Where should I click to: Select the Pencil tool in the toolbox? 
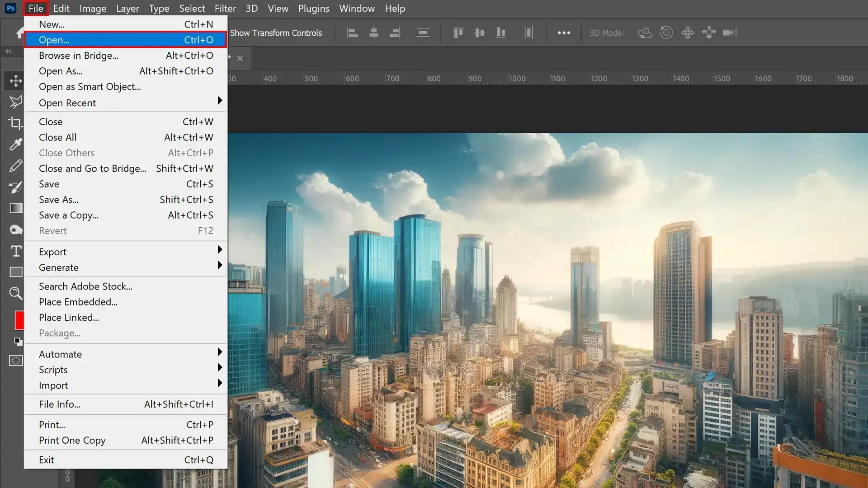tap(16, 165)
